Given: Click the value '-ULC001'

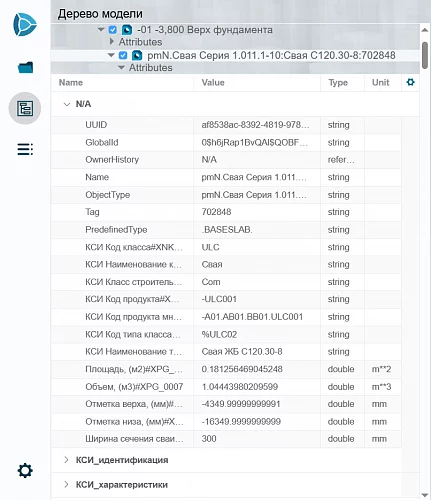Looking at the screenshot, I should [219, 299].
